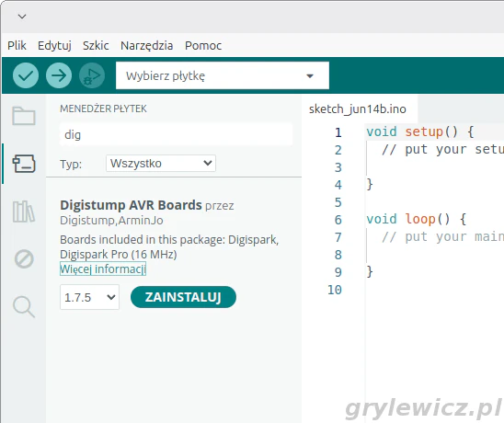The image size is (504, 423).
Task: Click the window title chevron arrow
Action: tap(22, 16)
